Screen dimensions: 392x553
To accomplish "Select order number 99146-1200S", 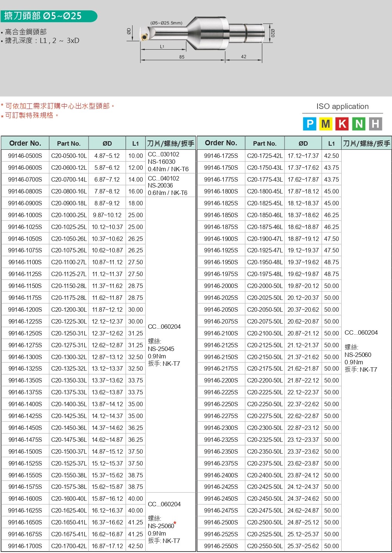I will [25, 309].
